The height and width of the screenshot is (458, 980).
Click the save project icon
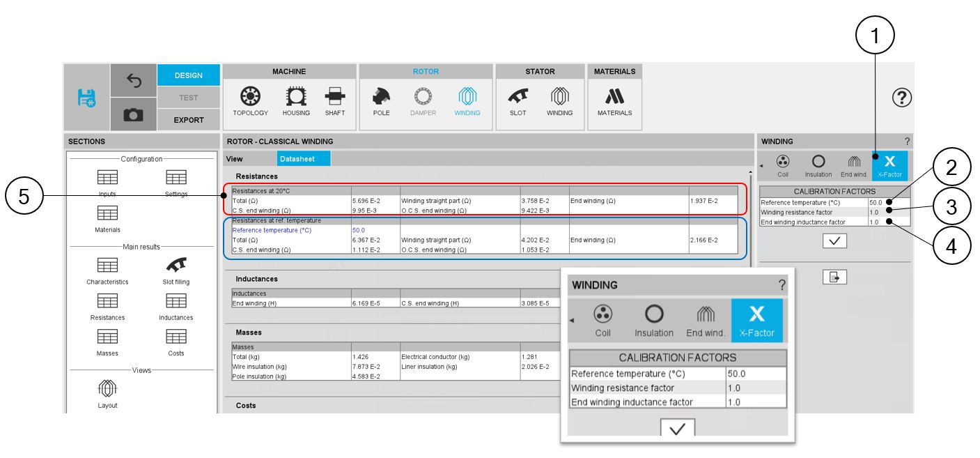[x=86, y=98]
